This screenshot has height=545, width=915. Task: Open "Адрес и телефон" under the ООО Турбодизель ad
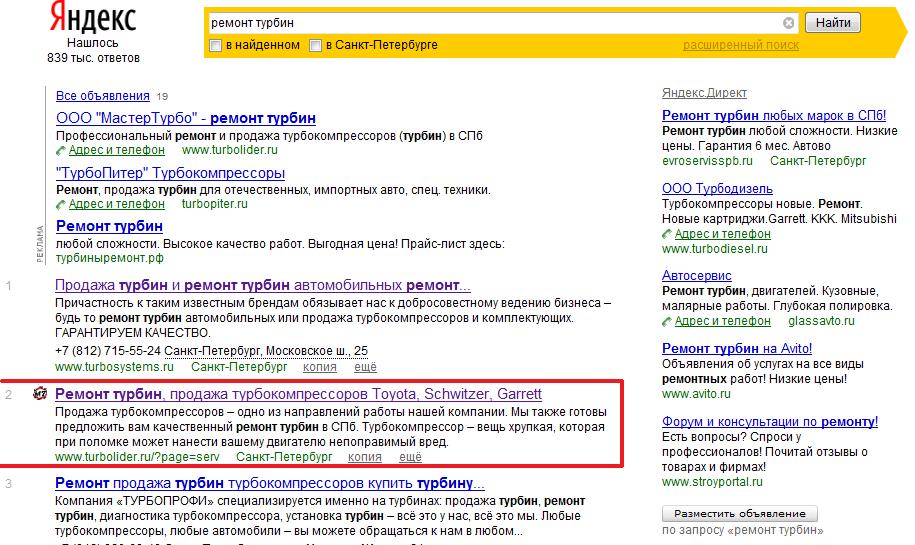722,234
